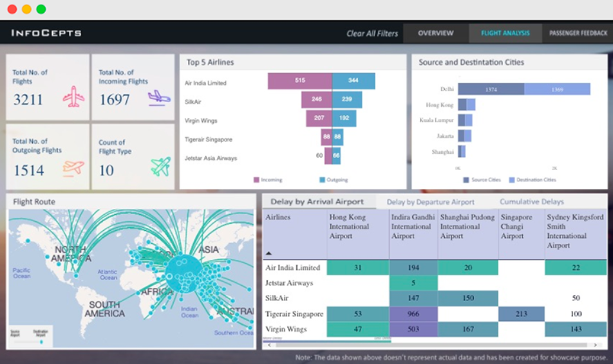Viewport: 613px width, 364px height.
Task: Click Outgoing Flights value 1514
Action: [x=29, y=170]
